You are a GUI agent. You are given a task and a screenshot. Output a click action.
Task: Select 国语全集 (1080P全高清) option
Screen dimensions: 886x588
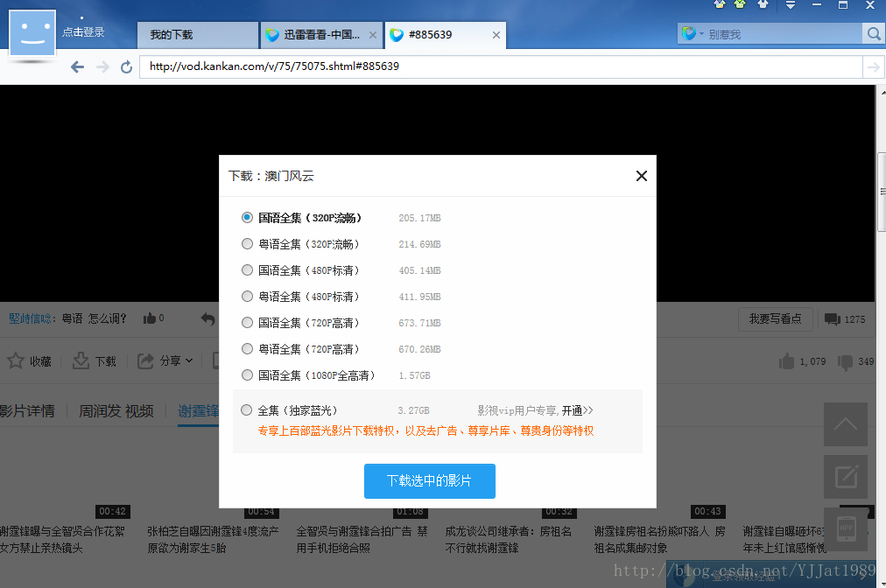coord(247,375)
